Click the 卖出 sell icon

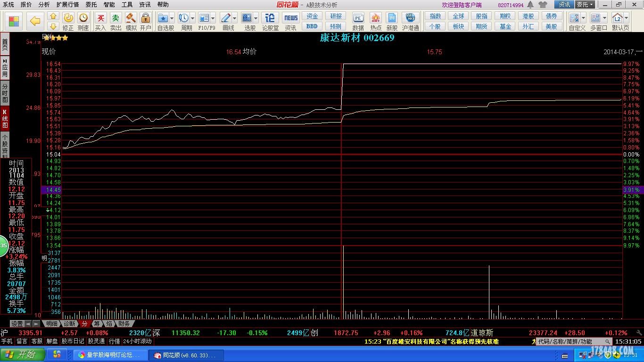tap(116, 18)
